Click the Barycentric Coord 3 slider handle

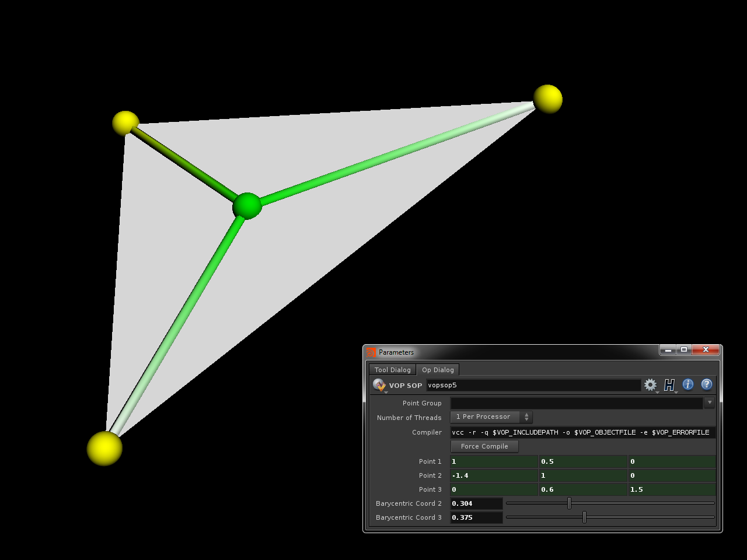[x=584, y=517]
